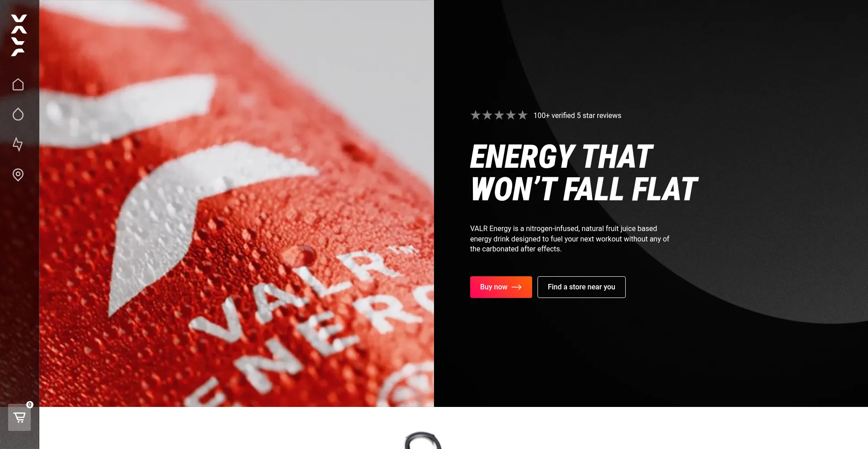Click the red VALR Energy can photo
The height and width of the screenshot is (449, 868).
236,203
